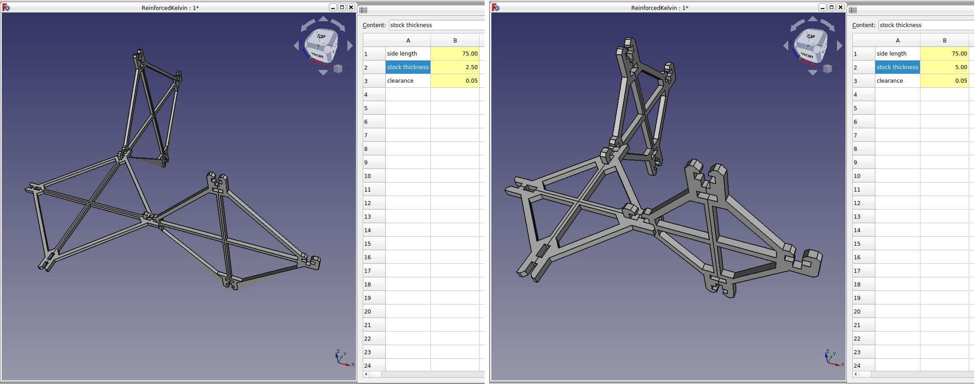Select the clearance label cell in the right spreadsheet
Screen dimensions: 980x384
click(x=897, y=81)
